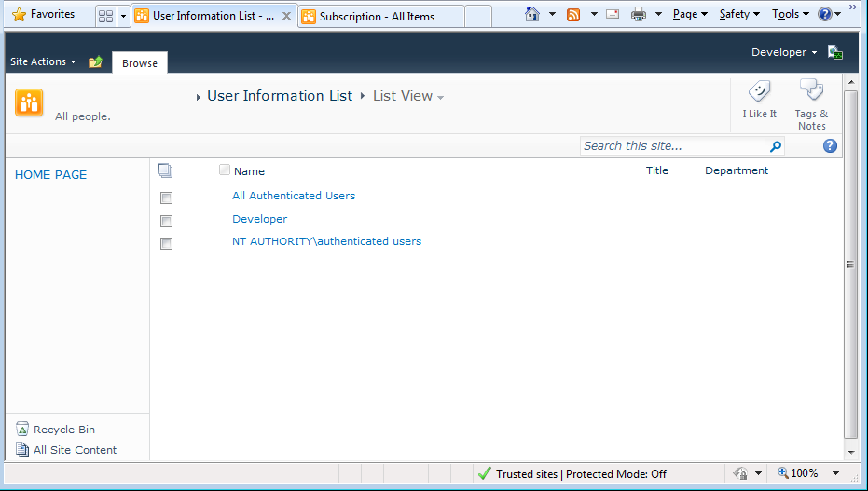Screen dimensions: 868x491
Task: Open the Tools menu
Action: [x=791, y=14]
